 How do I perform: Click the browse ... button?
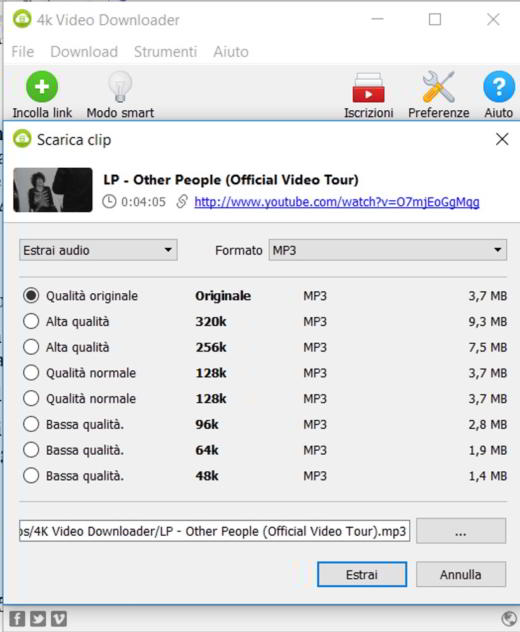pyautogui.click(x=461, y=531)
